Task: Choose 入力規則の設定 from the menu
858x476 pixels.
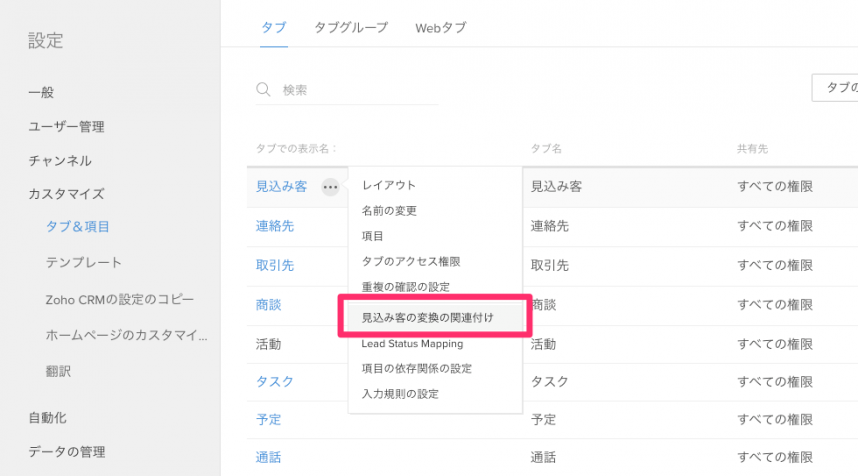Action: click(x=400, y=394)
